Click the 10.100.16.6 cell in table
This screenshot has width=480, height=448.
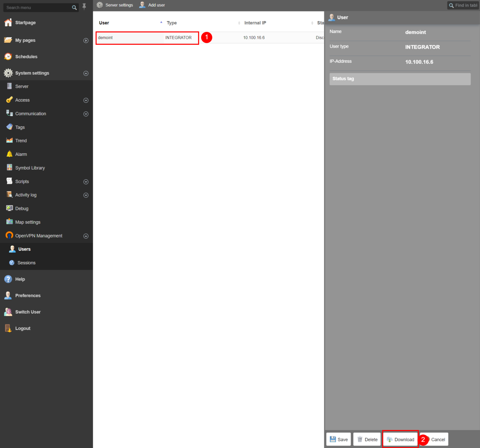tap(254, 38)
